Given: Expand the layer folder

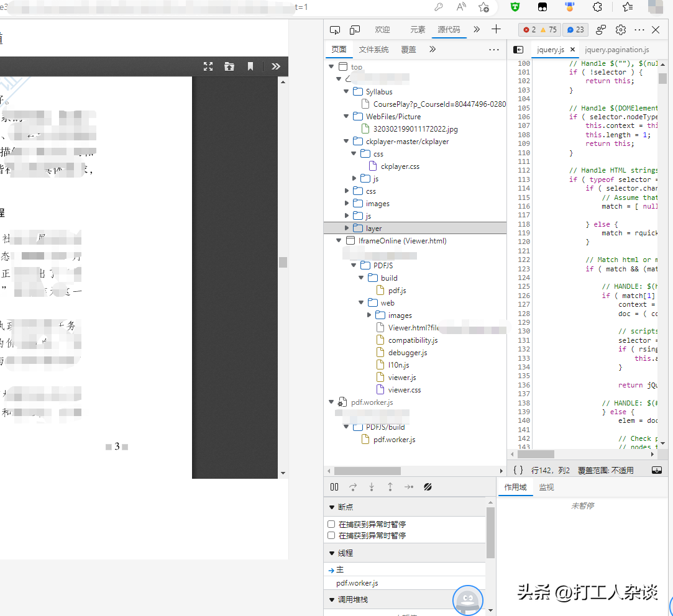Looking at the screenshot, I should coord(346,228).
